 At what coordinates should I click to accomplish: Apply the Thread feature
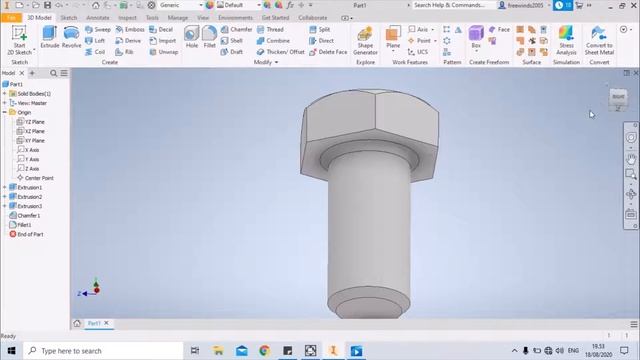pos(270,29)
